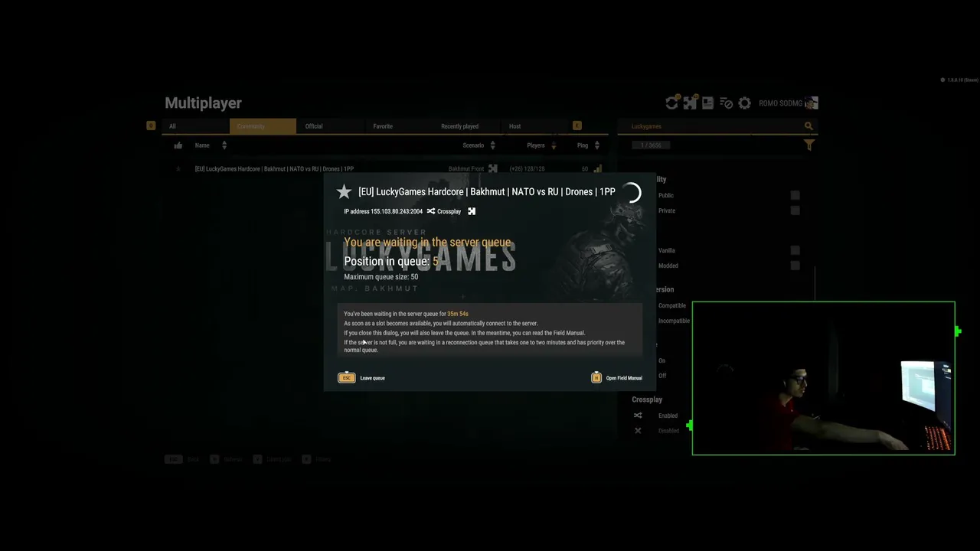
Task: Select the Crossplay Disabled filter option
Action: pos(668,431)
